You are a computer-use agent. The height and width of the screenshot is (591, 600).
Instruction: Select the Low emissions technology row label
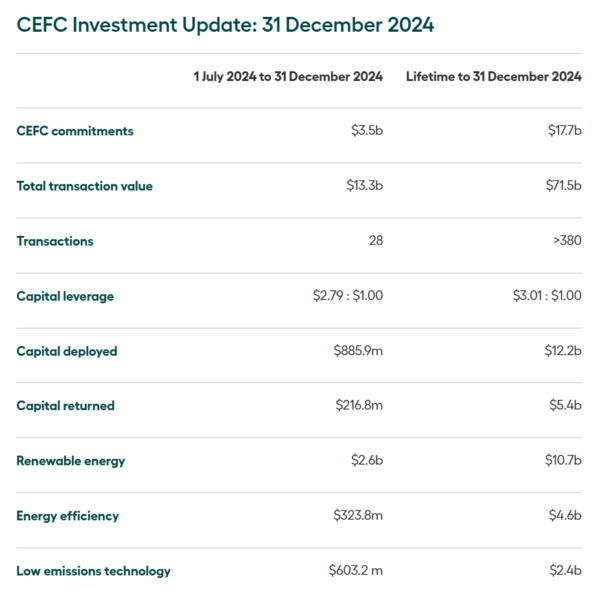click(x=94, y=571)
